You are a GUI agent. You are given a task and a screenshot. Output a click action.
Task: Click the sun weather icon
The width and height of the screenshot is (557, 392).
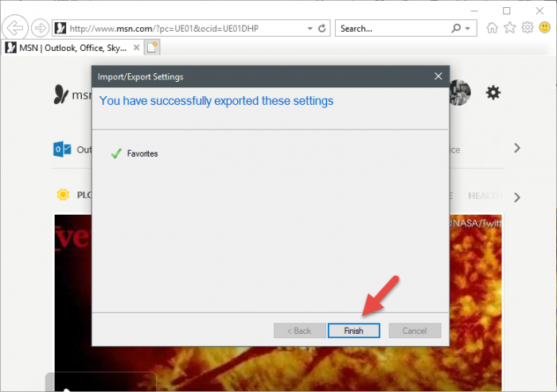click(63, 195)
